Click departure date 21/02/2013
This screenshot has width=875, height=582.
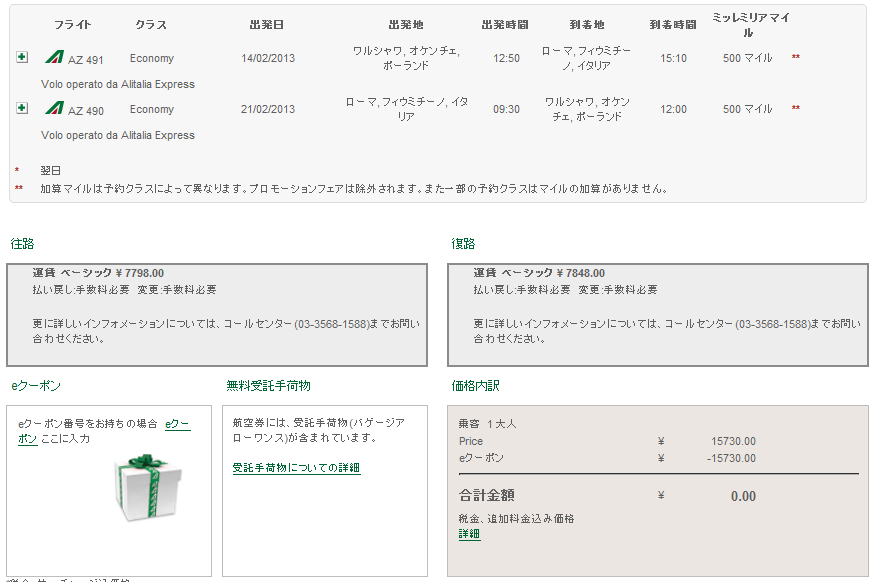tap(268, 109)
